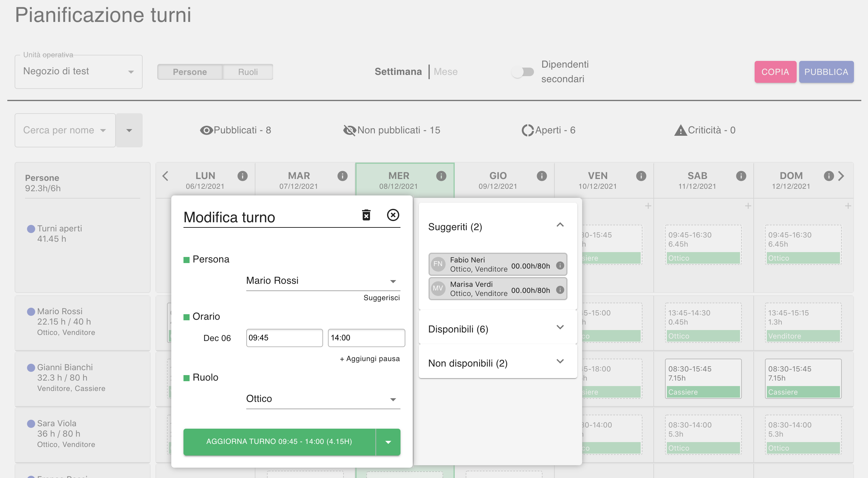Click MV avatar of Marisa Verdi
868x478 pixels.
point(438,289)
